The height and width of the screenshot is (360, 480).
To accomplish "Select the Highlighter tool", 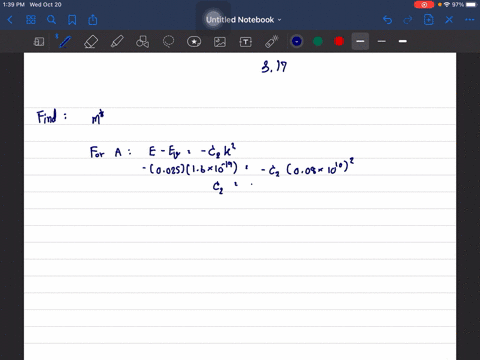I will tap(117, 42).
